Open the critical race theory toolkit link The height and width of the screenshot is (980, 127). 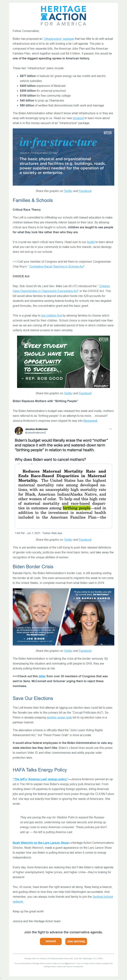91,242
